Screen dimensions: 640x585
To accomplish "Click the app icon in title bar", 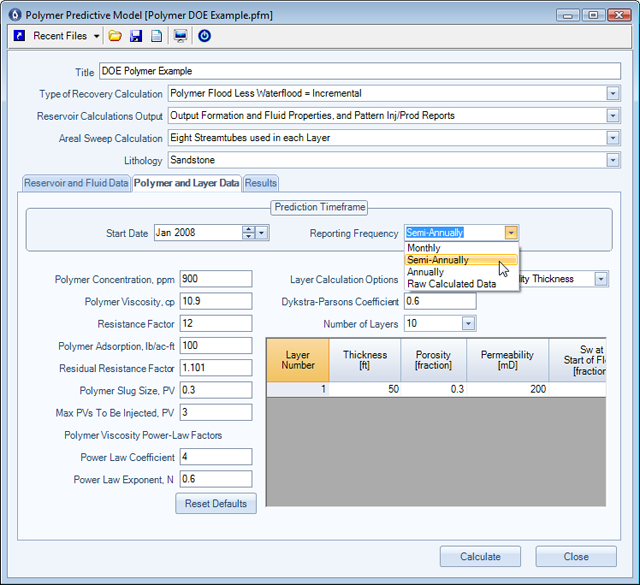I will [15, 15].
